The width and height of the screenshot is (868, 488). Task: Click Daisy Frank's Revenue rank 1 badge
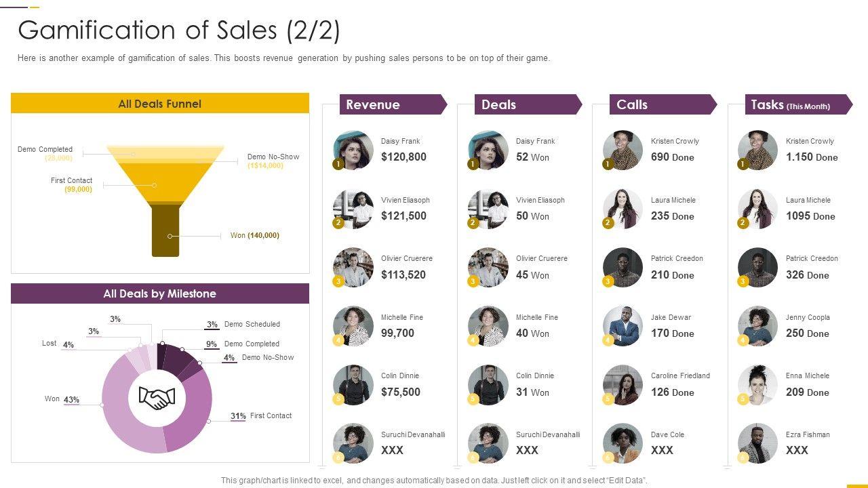[x=338, y=164]
